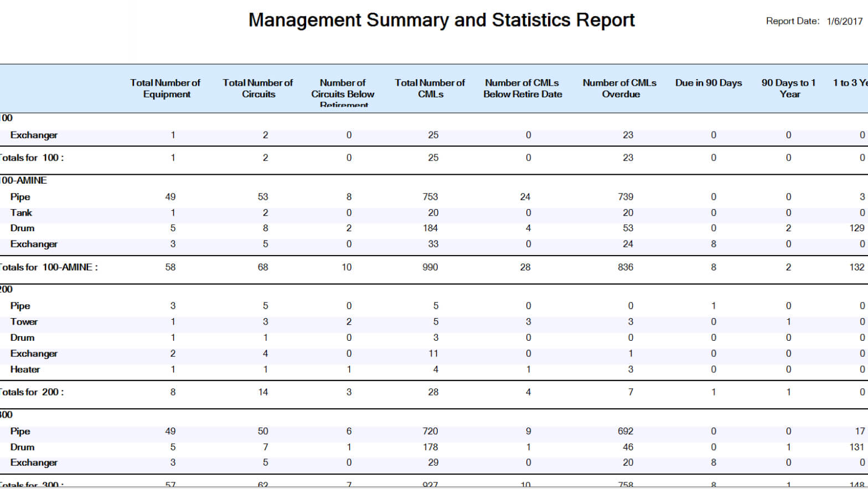Select the 836 overdue CMLs total value
Image resolution: width=868 pixels, height=489 pixels.
coord(626,267)
